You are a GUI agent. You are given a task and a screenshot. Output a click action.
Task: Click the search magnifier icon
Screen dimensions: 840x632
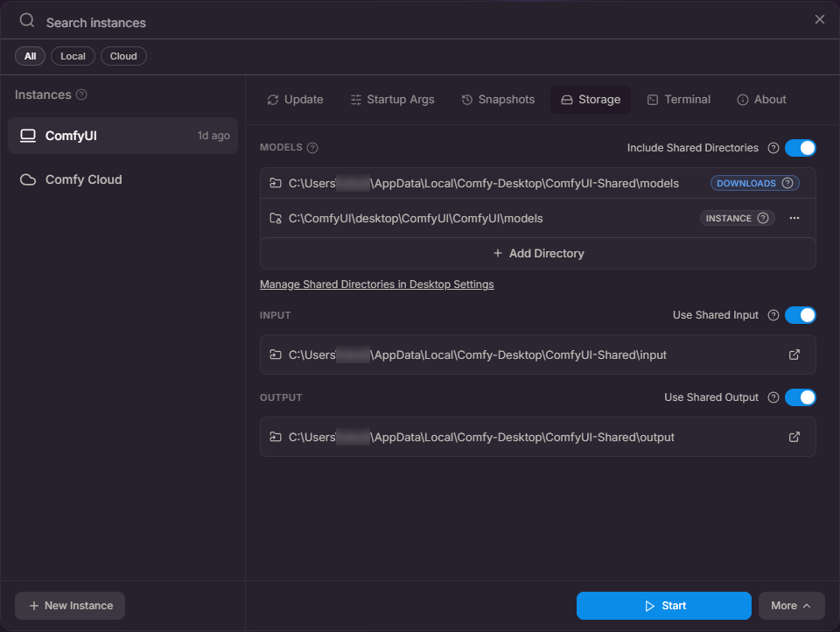[27, 21]
